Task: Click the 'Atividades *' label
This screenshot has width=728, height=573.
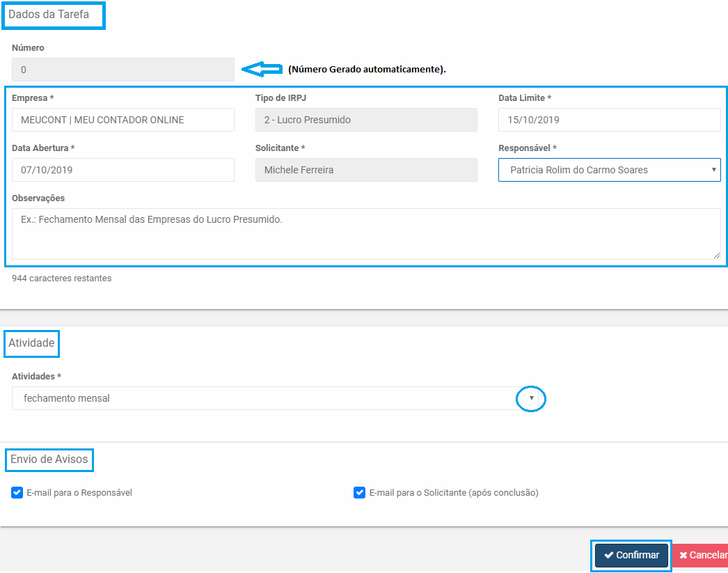Action: click(x=37, y=377)
